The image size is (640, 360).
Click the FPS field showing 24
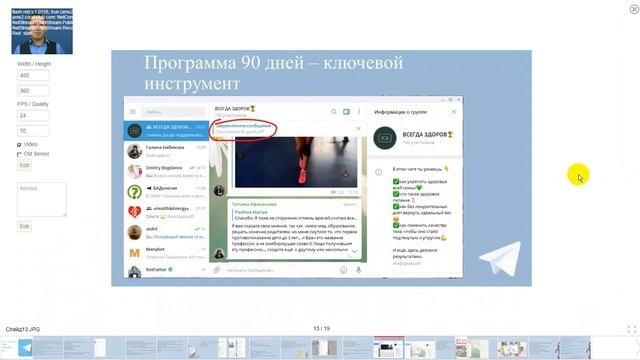click(33, 116)
